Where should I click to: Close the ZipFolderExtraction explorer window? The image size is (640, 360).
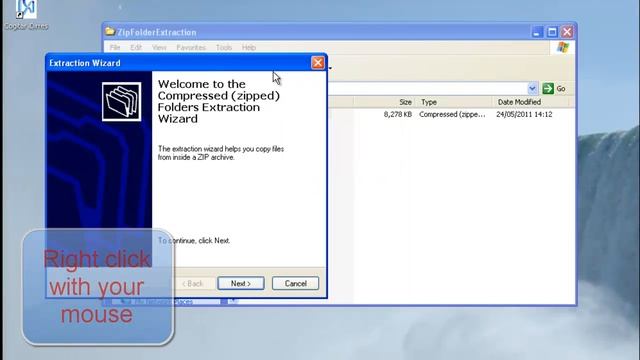coord(567,32)
